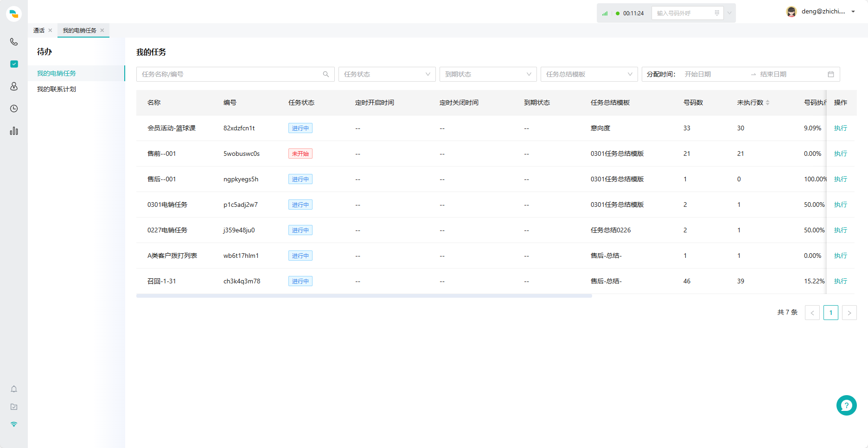
Task: Open the bar chart statistics icon
Action: coord(14,131)
